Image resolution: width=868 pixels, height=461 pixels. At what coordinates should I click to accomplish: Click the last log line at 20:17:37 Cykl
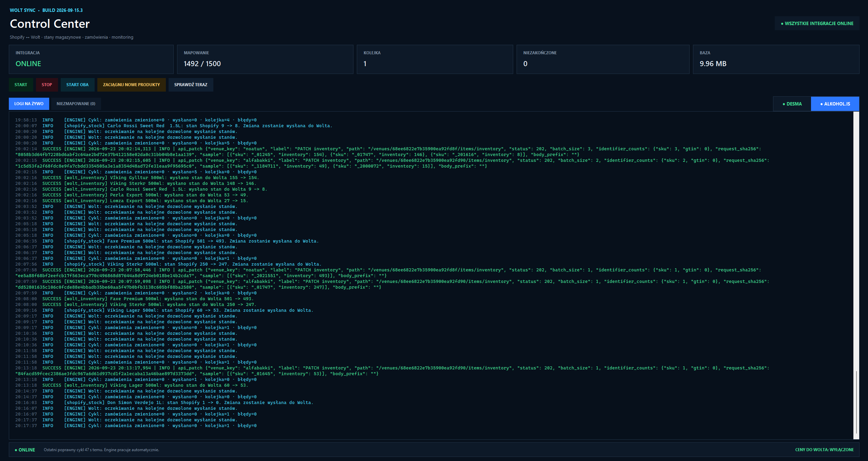tap(136, 426)
